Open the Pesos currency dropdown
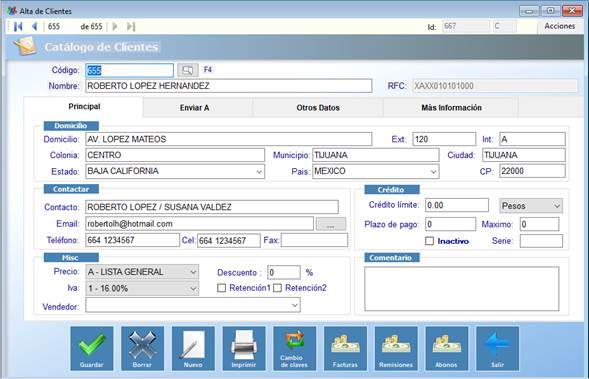589x379 pixels. click(531, 206)
